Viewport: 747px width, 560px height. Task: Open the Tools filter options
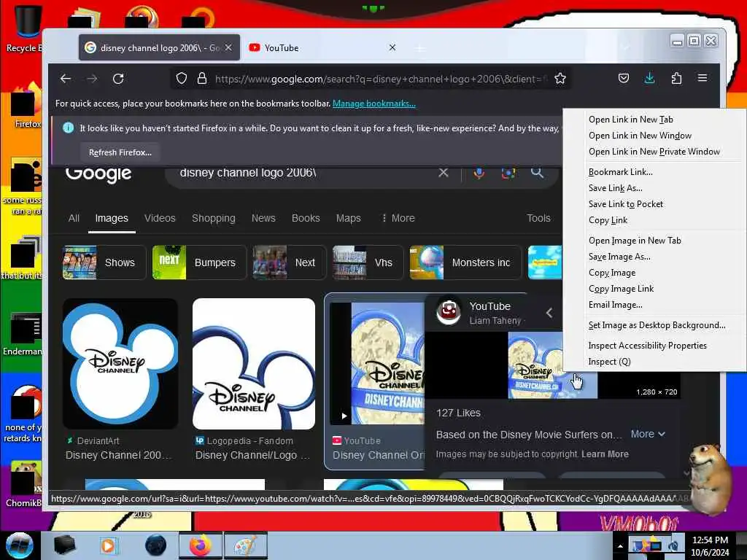click(538, 218)
